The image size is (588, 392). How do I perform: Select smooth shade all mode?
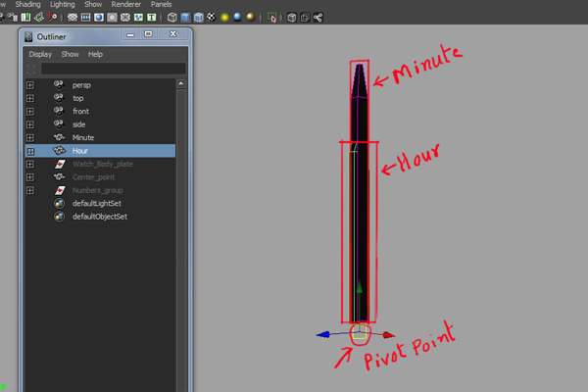[x=185, y=18]
